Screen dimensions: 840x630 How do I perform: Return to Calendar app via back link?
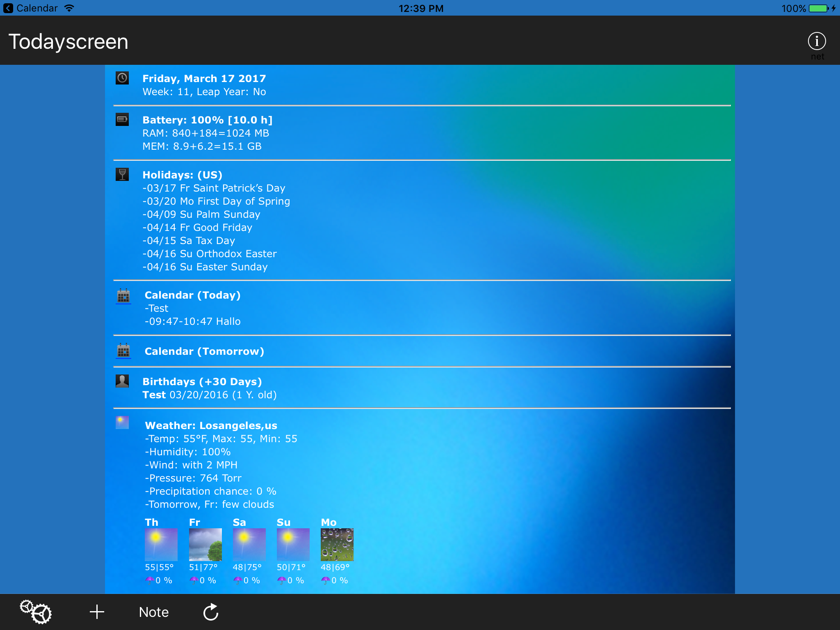click(31, 8)
